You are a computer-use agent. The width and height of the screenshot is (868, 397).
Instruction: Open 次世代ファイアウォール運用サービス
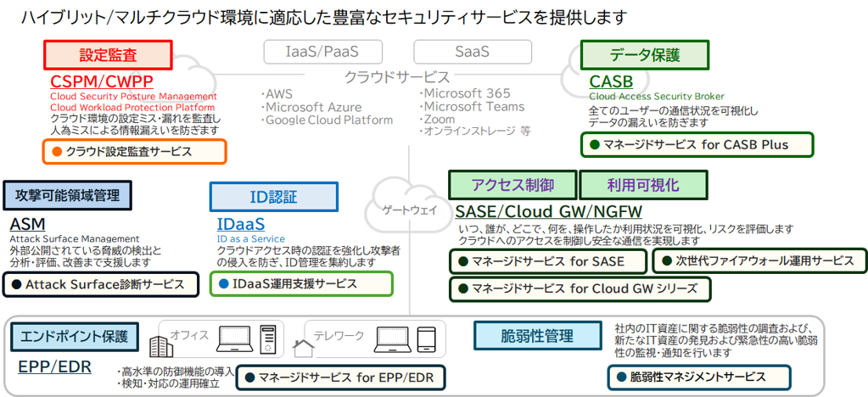tap(759, 260)
